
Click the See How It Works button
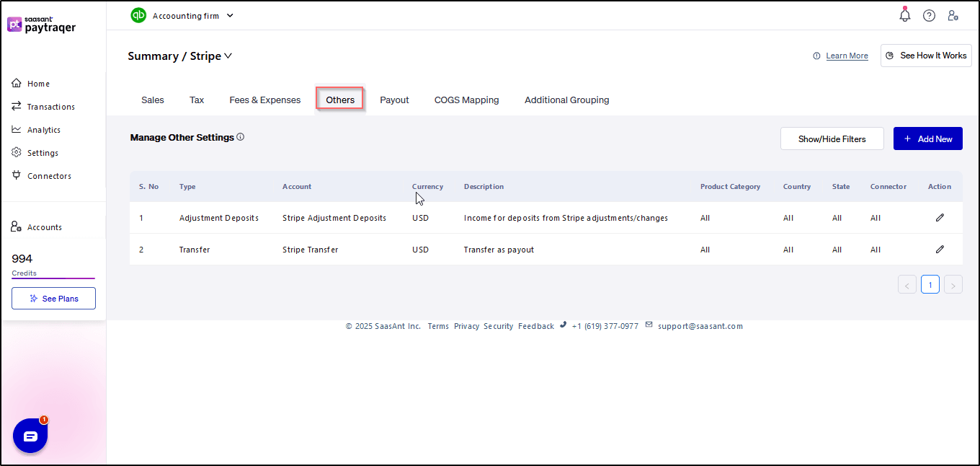point(926,56)
